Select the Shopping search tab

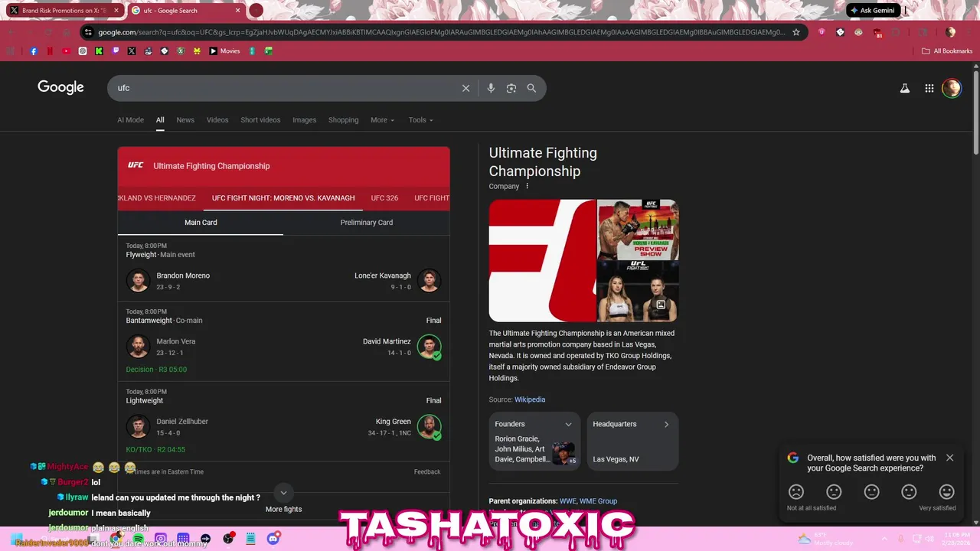coord(343,120)
